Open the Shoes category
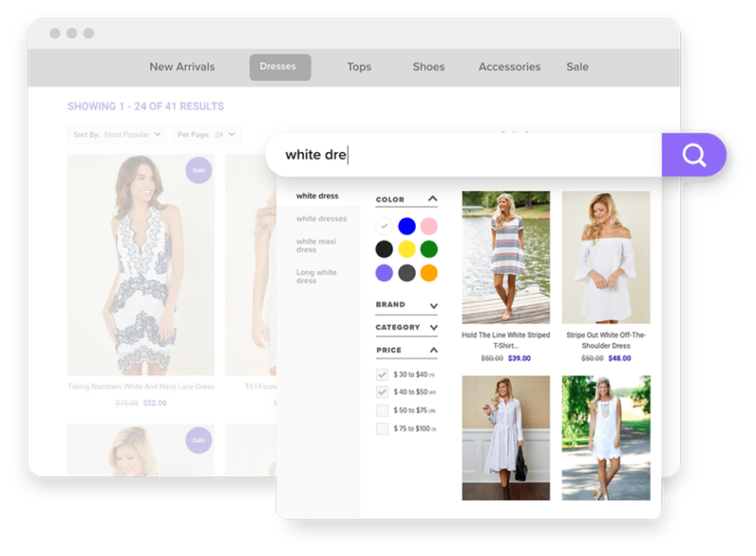 pos(429,67)
